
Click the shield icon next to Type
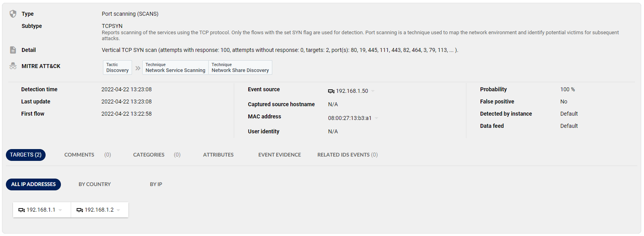point(13,14)
